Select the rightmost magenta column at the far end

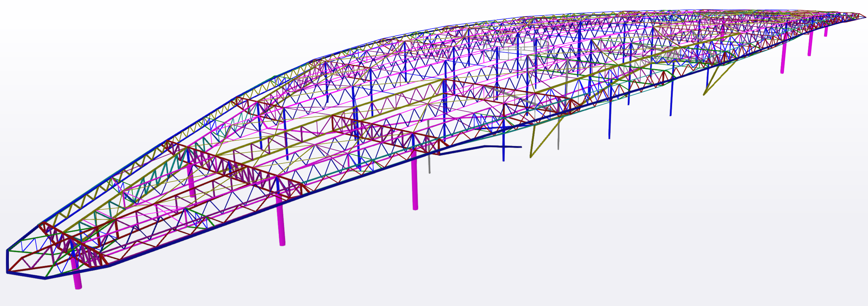click(x=826, y=31)
